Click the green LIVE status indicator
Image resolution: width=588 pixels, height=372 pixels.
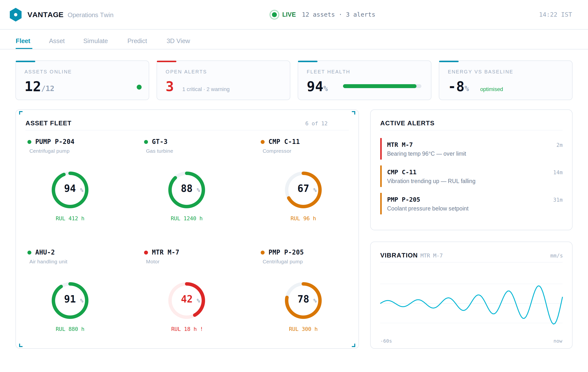tap(274, 15)
